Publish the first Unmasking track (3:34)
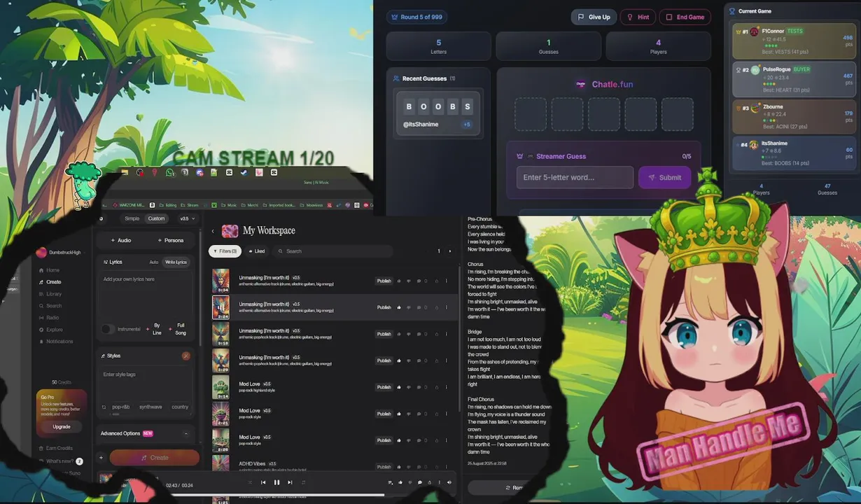The width and height of the screenshot is (861, 504). point(384,281)
